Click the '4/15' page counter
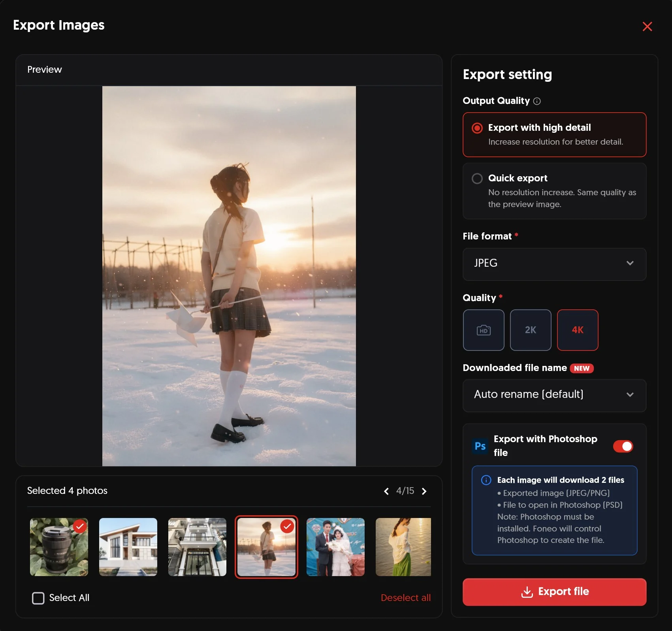This screenshot has height=631, width=672. [405, 491]
